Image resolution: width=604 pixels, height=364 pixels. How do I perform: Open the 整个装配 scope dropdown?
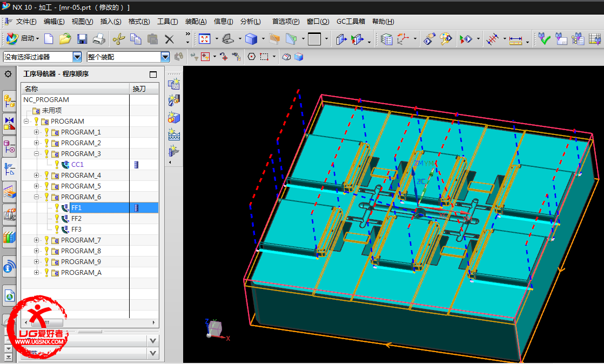tap(165, 57)
